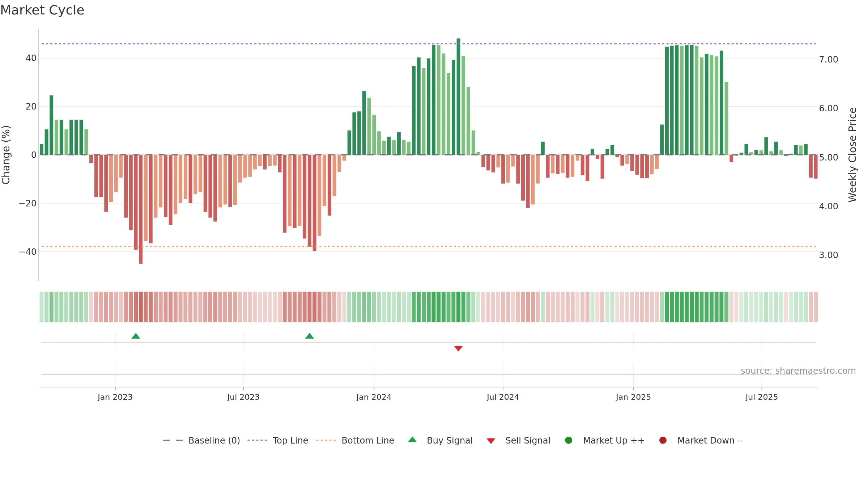Click the gray dashed Baseline swatch in legend
Screen dimensions: 868x488
tap(173, 440)
